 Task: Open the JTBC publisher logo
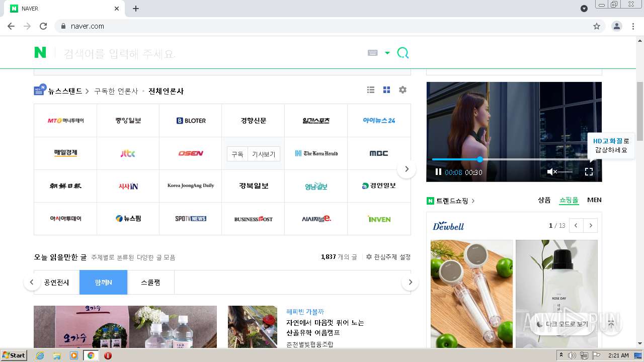pos(128,153)
